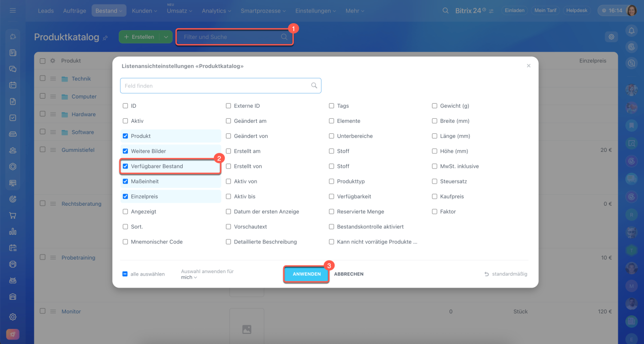Check the Tags field checkbox
This screenshot has height=344, width=644.
click(x=332, y=106)
